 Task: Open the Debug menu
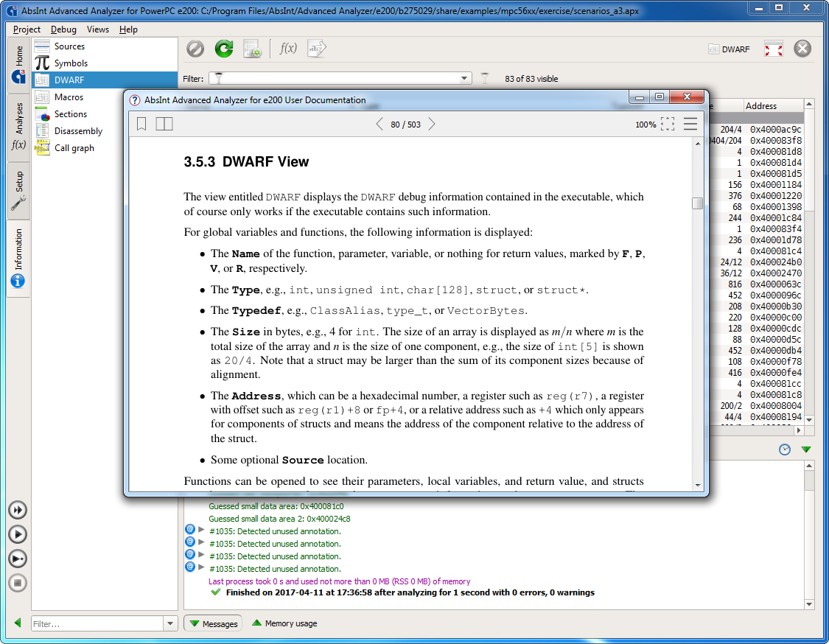coord(63,29)
